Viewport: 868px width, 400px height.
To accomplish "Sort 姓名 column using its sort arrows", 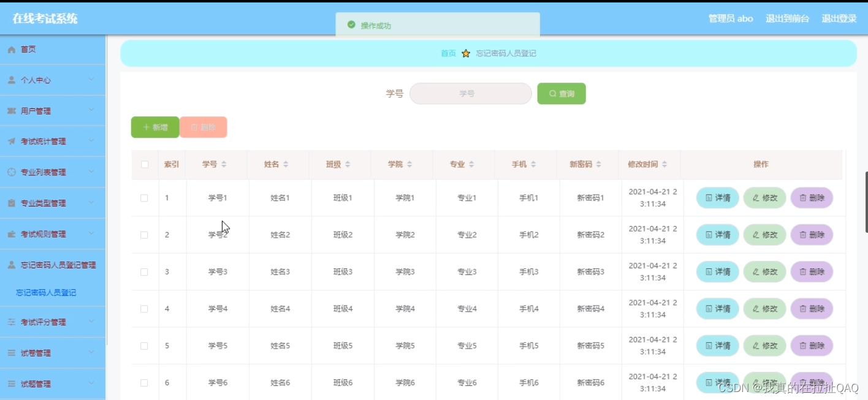I will point(286,165).
